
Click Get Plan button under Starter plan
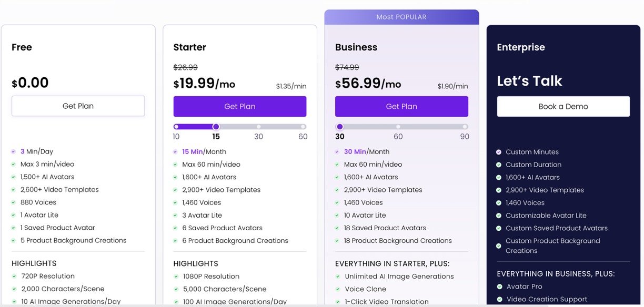[240, 106]
